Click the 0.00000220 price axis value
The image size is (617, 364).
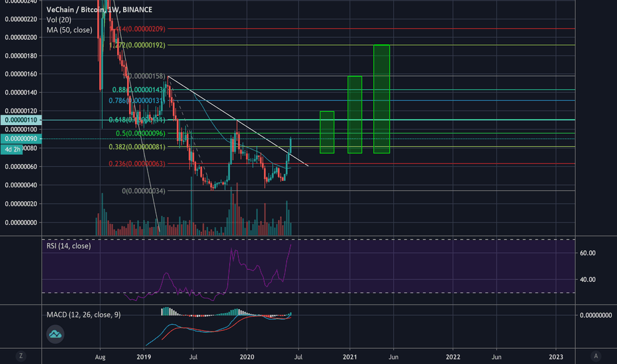coord(21,19)
